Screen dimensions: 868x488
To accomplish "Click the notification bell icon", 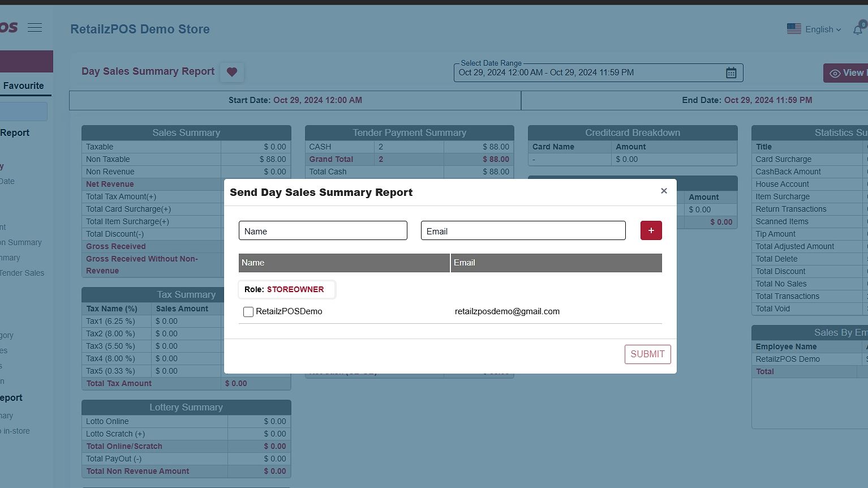I will 858,29.
